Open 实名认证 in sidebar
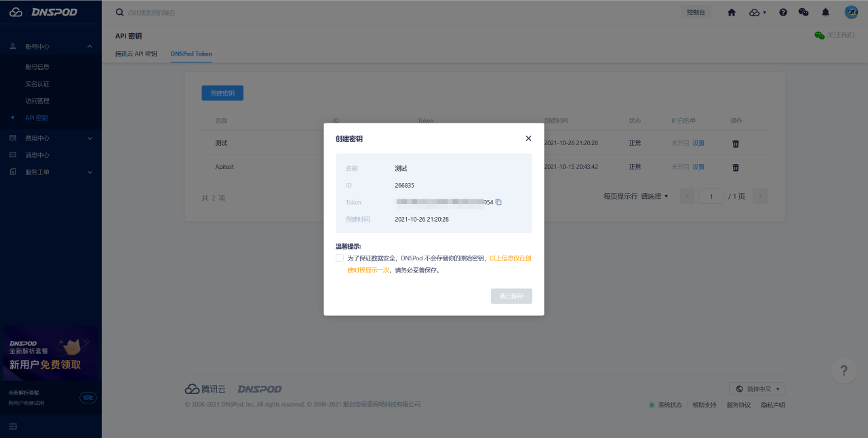Viewport: 868px width, 438px height. pos(37,84)
